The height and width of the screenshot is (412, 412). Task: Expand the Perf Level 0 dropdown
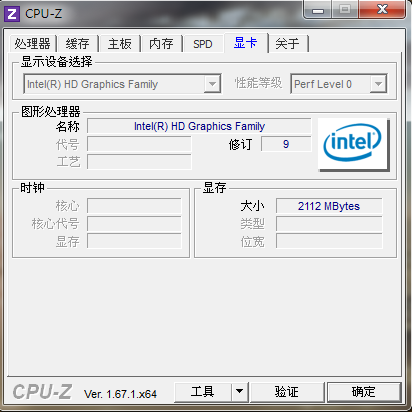point(378,84)
